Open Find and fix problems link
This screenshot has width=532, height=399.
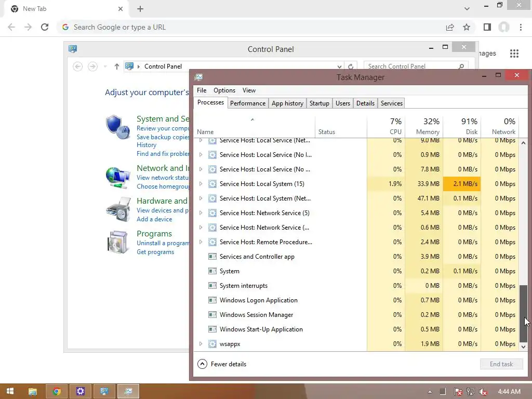pyautogui.click(x=163, y=154)
